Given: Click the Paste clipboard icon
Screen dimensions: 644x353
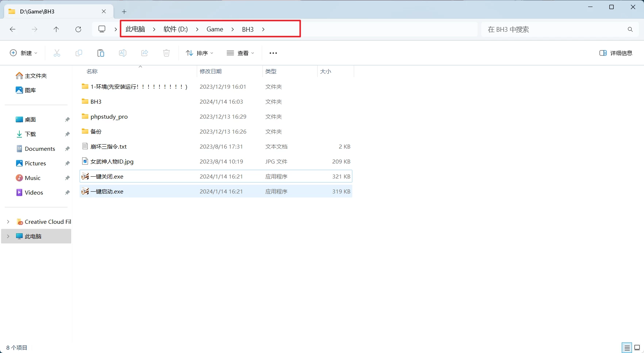Looking at the screenshot, I should click(x=101, y=53).
